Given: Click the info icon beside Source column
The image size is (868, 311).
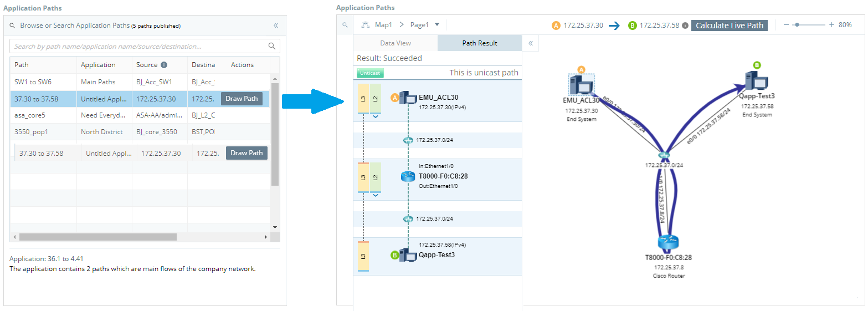Looking at the screenshot, I should click(164, 65).
